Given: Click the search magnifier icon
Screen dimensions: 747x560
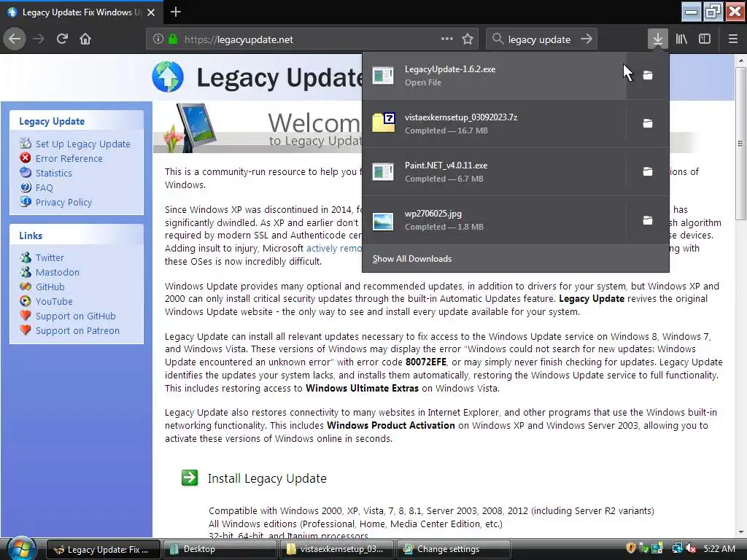Looking at the screenshot, I should click(498, 39).
